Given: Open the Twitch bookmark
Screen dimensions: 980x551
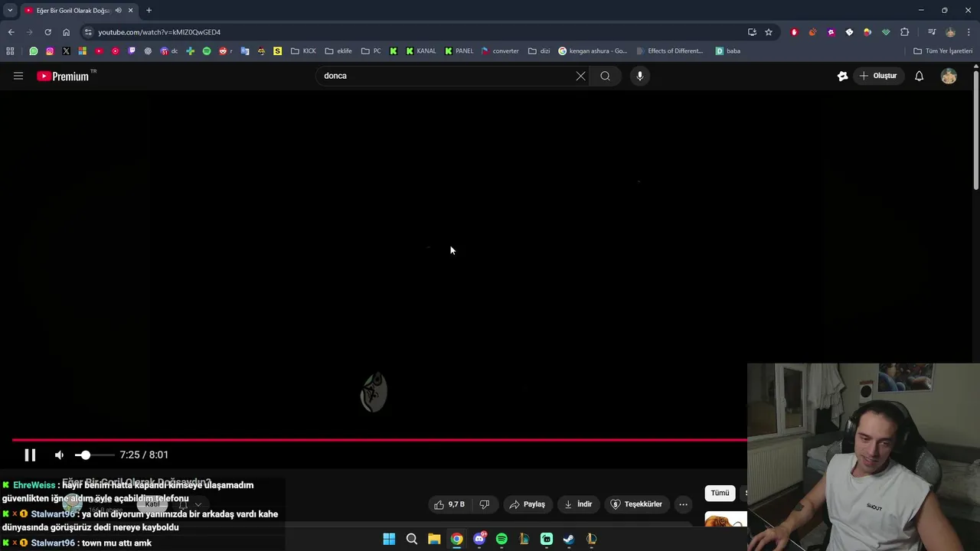Looking at the screenshot, I should click(132, 51).
